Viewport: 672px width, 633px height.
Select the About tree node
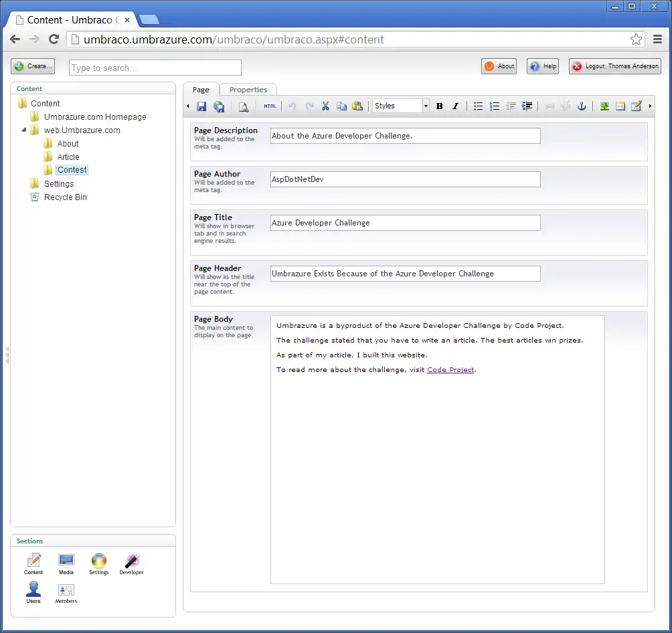[x=68, y=144]
